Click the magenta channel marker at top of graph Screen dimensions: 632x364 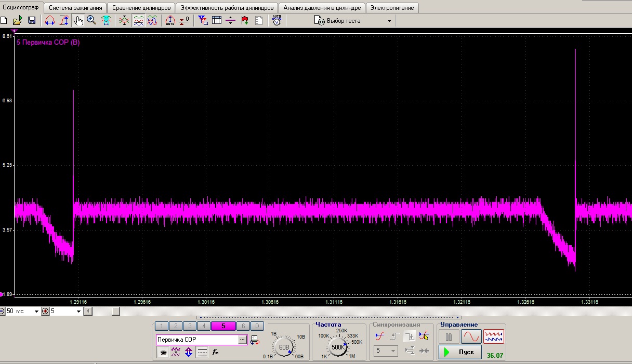[15, 32]
